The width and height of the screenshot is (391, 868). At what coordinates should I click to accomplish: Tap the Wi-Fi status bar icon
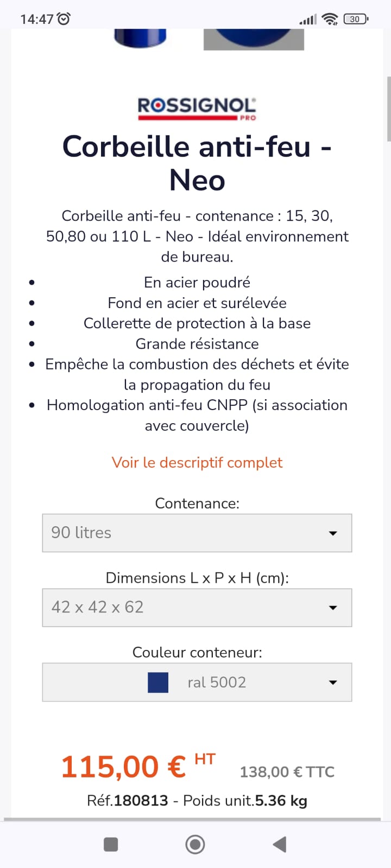click(330, 19)
